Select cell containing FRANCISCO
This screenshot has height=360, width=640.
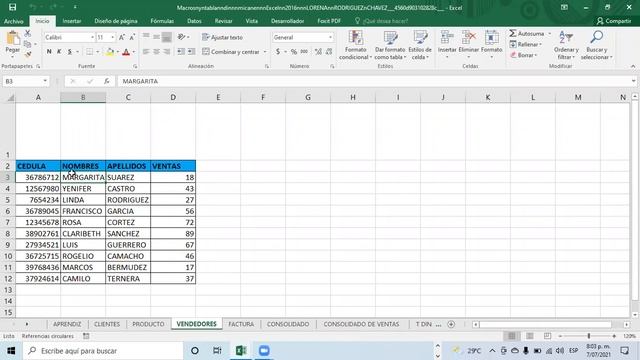pos(83,211)
